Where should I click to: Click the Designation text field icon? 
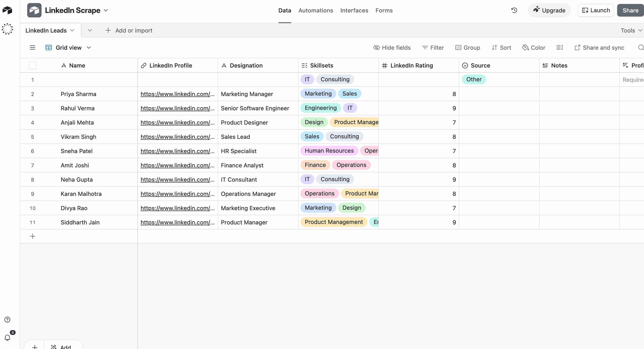pos(224,65)
